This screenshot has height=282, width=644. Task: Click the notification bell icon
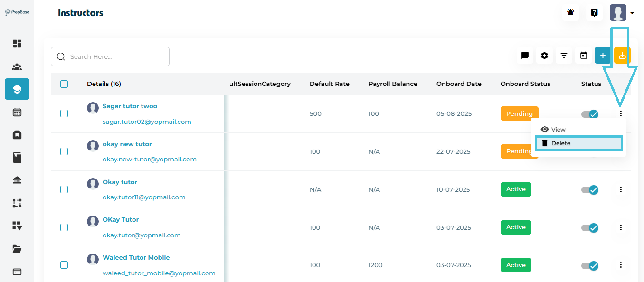tap(570, 13)
